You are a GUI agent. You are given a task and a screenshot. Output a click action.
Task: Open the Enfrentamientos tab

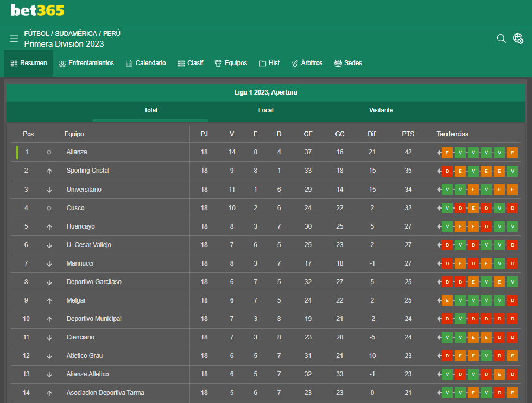click(86, 63)
